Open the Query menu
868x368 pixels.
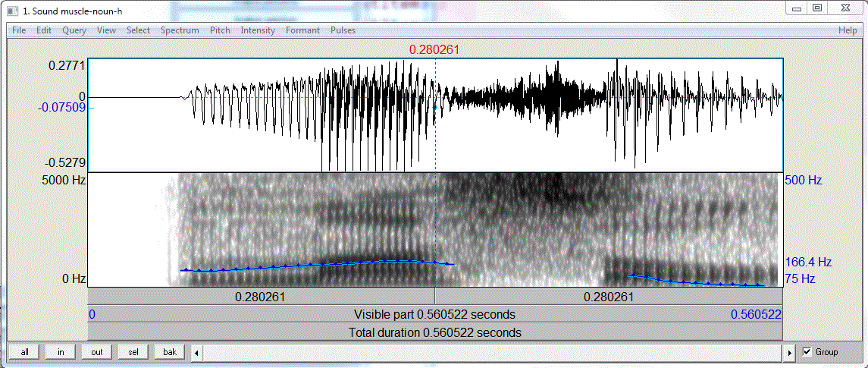coord(74,30)
